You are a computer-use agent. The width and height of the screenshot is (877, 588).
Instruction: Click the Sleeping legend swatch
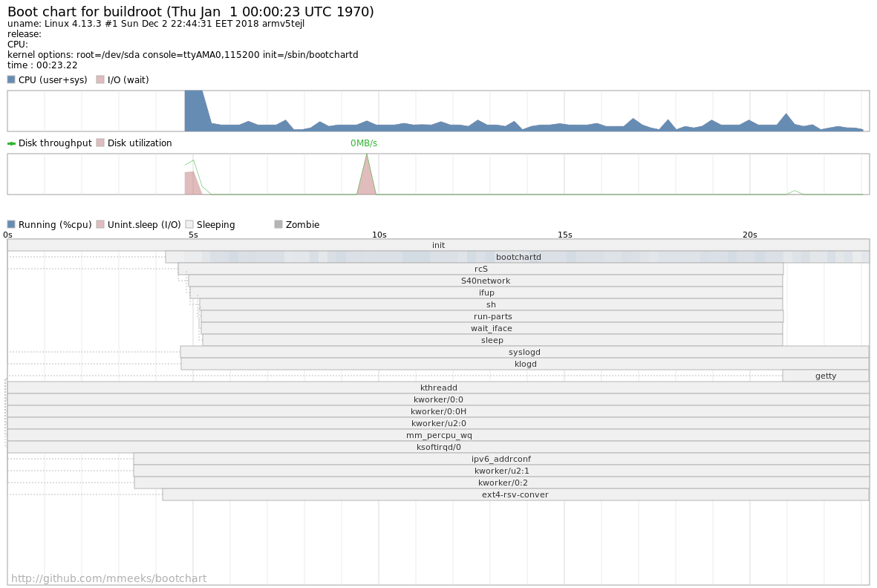point(189,223)
